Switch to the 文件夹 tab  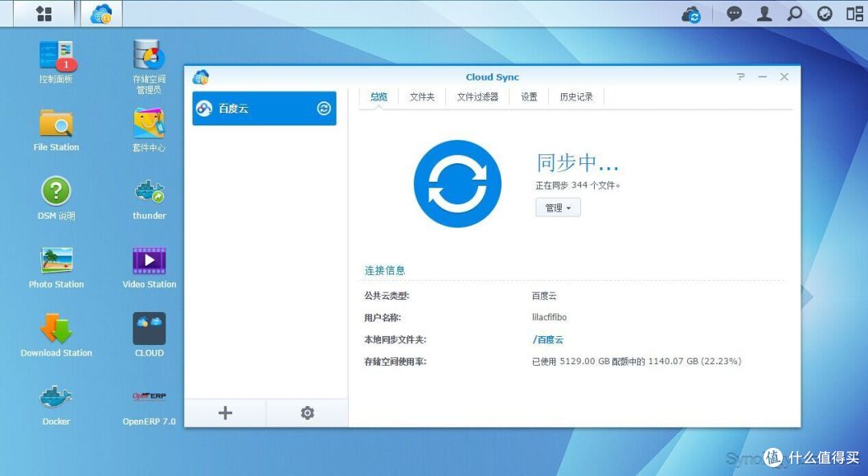coord(422,97)
